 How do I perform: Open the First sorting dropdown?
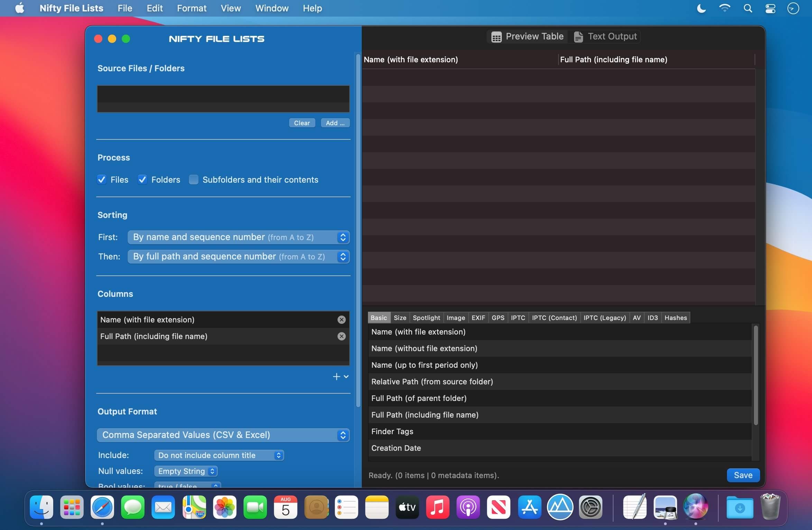pyautogui.click(x=238, y=237)
